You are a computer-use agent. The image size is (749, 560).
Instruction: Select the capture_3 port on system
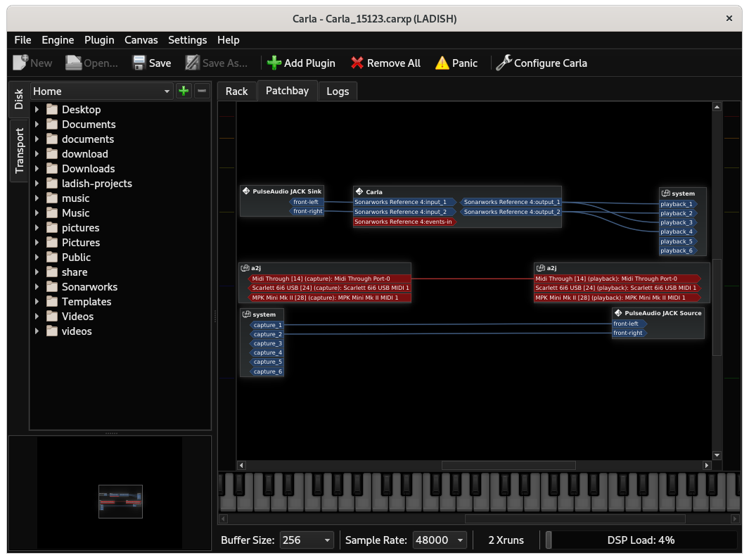pos(267,343)
